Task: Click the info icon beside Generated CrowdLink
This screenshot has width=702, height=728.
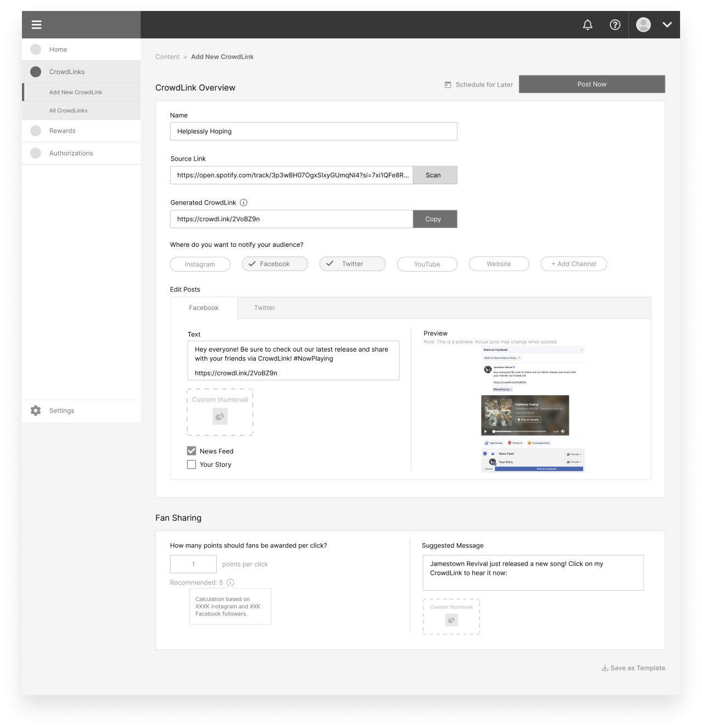Action: [x=244, y=202]
